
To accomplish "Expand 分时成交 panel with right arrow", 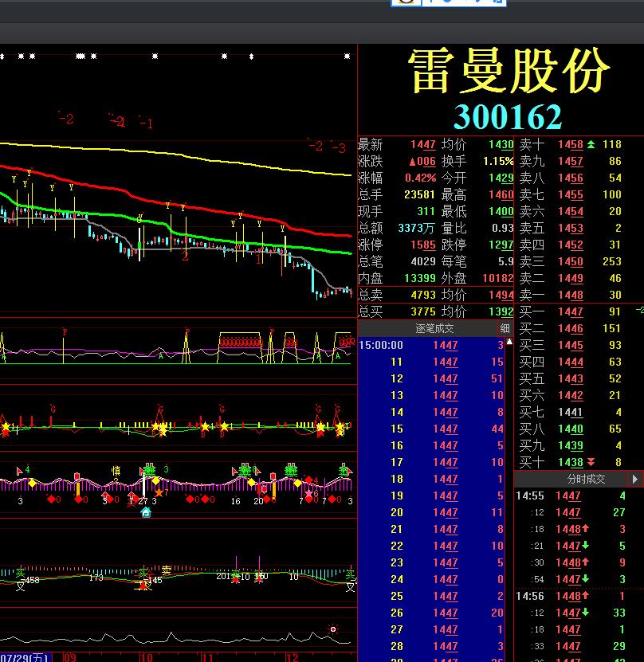I will 634,479.
